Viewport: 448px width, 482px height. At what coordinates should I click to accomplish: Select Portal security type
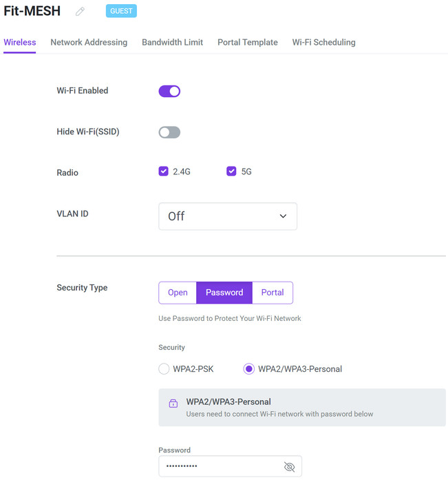coord(273,293)
